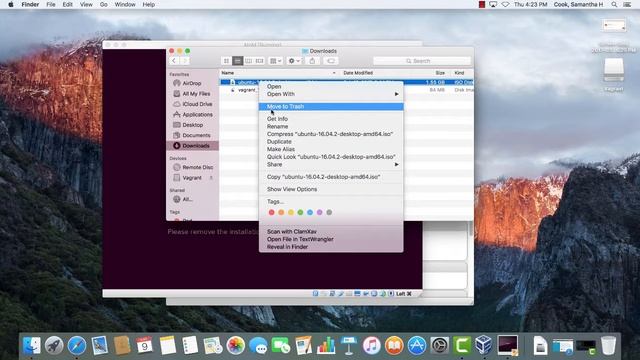The width and height of the screenshot is (640, 360).
Task: Open All My Files in sidebar
Action: (x=192, y=94)
